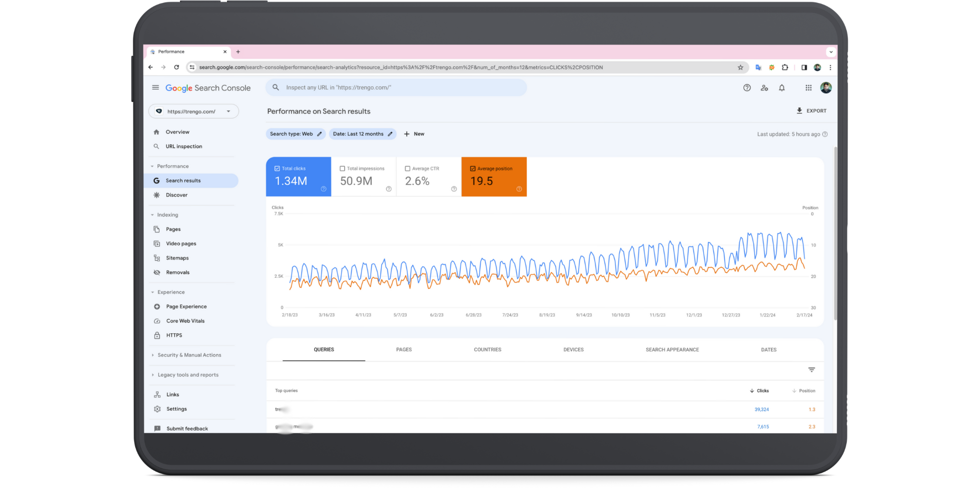Open Discover report
This screenshot has height=490, width=980.
point(176,195)
